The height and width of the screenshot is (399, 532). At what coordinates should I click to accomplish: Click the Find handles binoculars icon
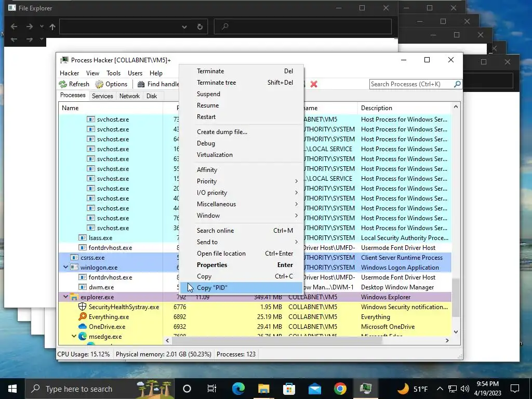pos(141,84)
